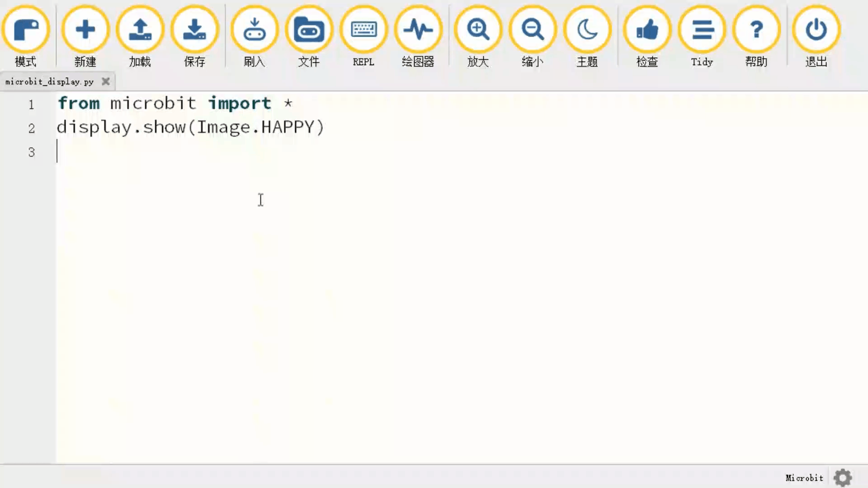Click line number 2 in gutter
The height and width of the screenshot is (488, 868).
click(31, 129)
